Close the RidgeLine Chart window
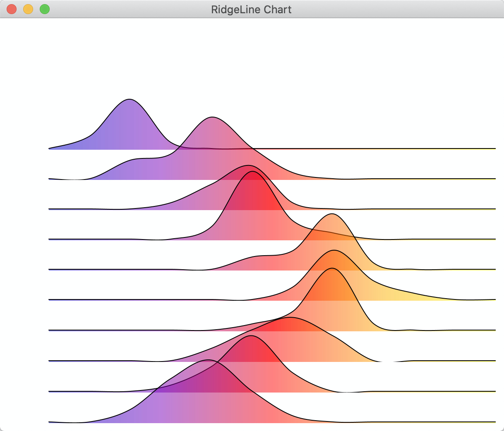Screen dimensions: 504x431 point(12,9)
